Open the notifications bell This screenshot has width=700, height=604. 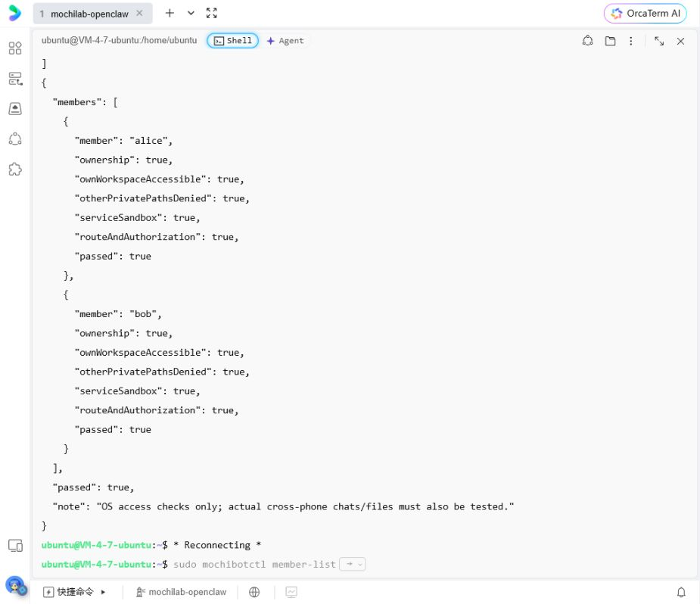(681, 592)
